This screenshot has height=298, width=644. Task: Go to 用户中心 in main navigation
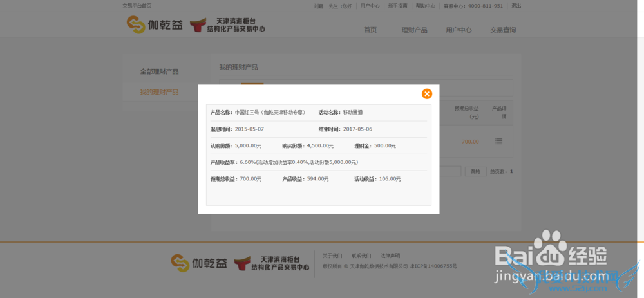pyautogui.click(x=459, y=30)
